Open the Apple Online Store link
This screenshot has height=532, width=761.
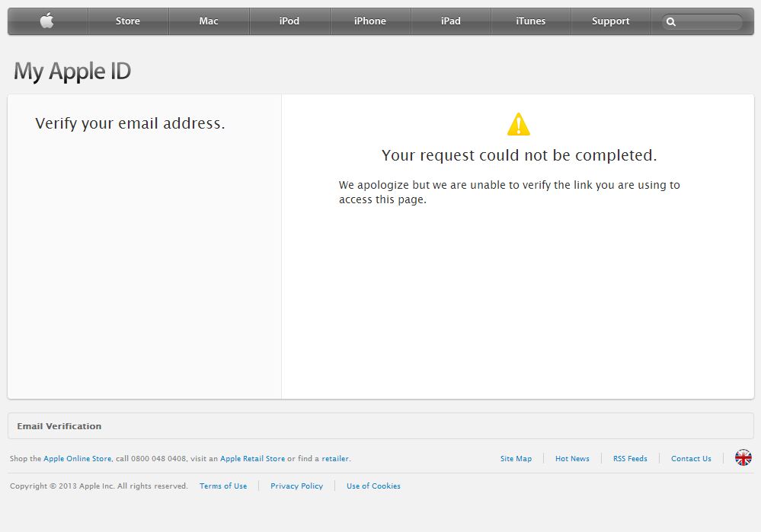pyautogui.click(x=78, y=459)
